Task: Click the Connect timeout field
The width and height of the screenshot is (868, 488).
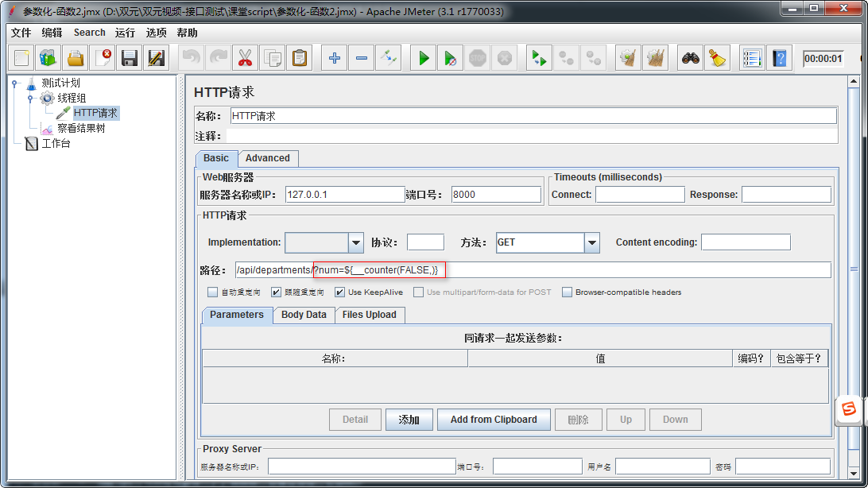Action: [x=640, y=194]
